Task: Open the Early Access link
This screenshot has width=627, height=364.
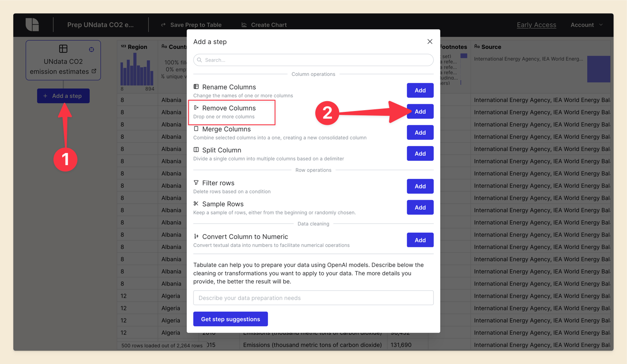Action: (536, 25)
